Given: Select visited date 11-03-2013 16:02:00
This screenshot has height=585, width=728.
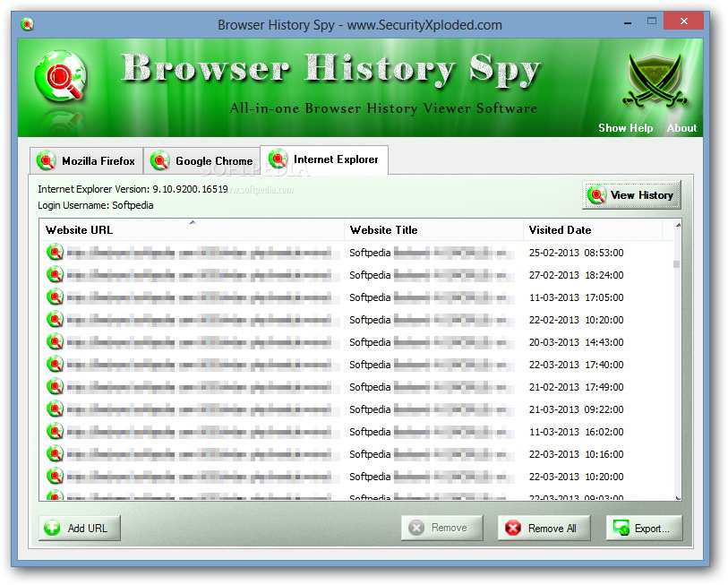Looking at the screenshot, I should coord(576,431).
